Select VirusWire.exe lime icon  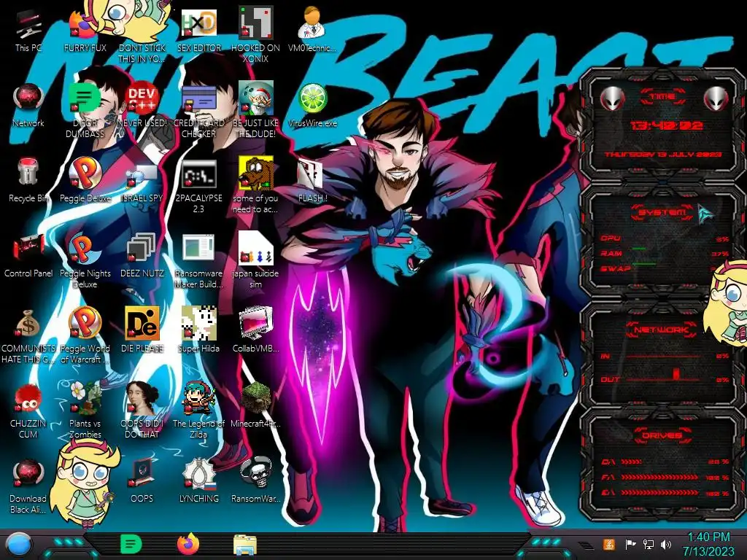[312, 106]
